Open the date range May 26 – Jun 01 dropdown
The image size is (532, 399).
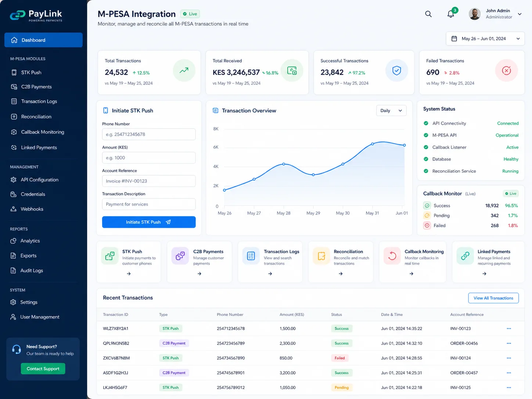485,39
